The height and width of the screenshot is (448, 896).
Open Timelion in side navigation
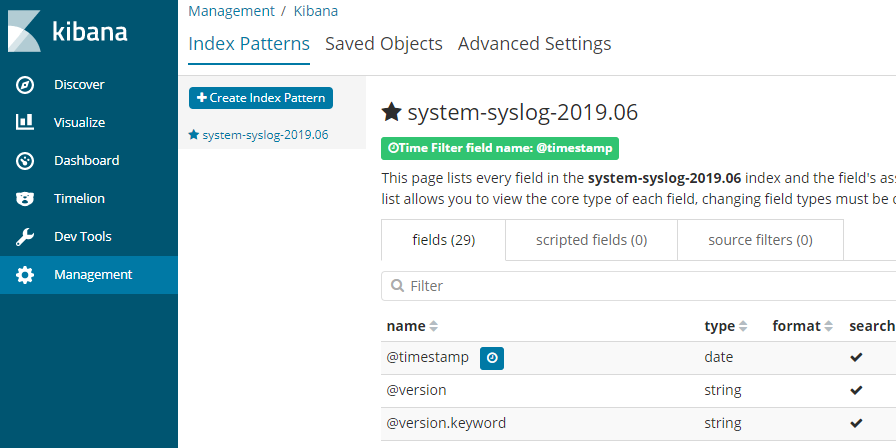(89, 199)
